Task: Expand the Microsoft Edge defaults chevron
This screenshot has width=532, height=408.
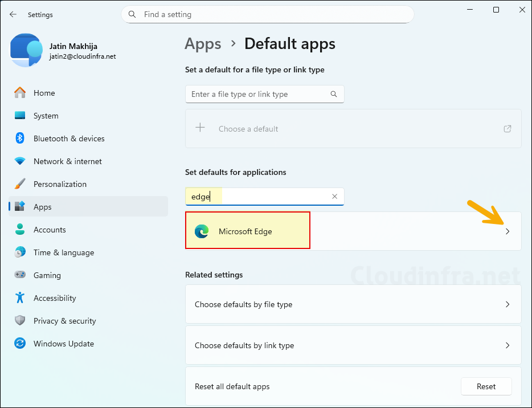Action: coord(507,231)
